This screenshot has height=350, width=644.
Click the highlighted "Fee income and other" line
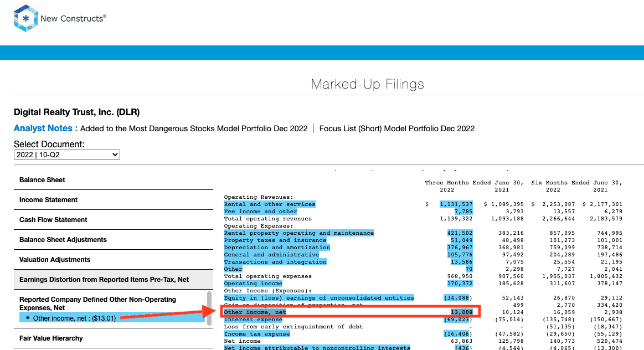point(260,212)
